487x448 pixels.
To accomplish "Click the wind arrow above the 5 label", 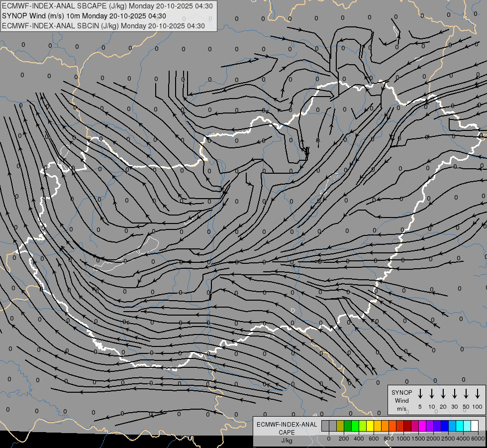I will click(x=420, y=394).
